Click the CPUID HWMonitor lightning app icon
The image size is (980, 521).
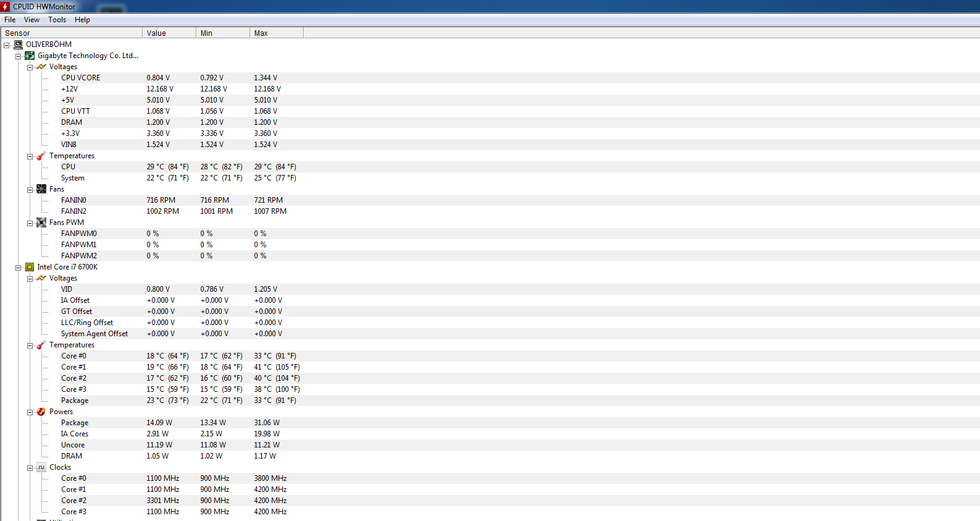coord(5,6)
